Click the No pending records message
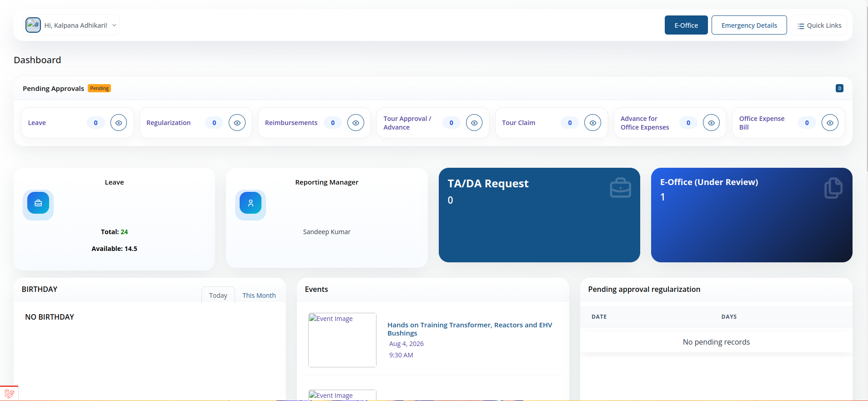Viewport: 868px width, 401px height. tap(716, 342)
